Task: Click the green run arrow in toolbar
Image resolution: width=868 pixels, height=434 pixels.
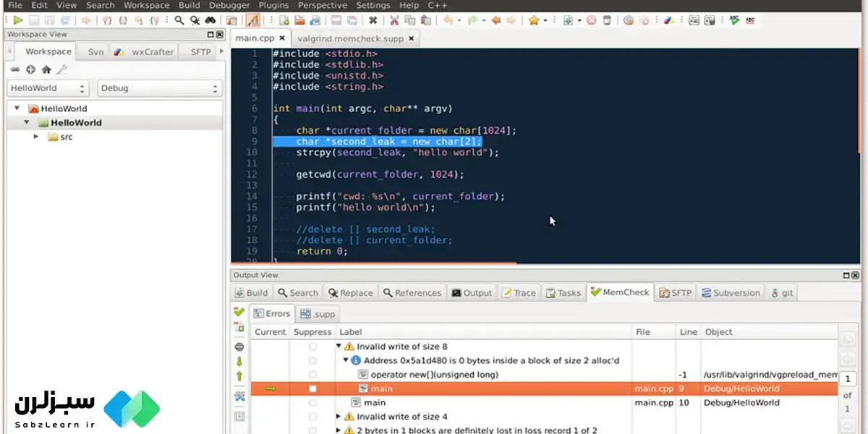Action: pyautogui.click(x=18, y=20)
